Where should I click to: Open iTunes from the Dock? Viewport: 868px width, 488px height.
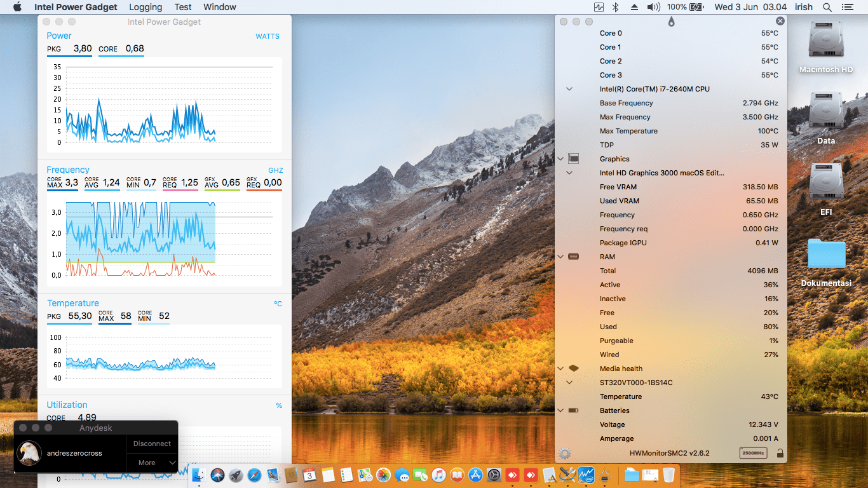click(x=438, y=475)
